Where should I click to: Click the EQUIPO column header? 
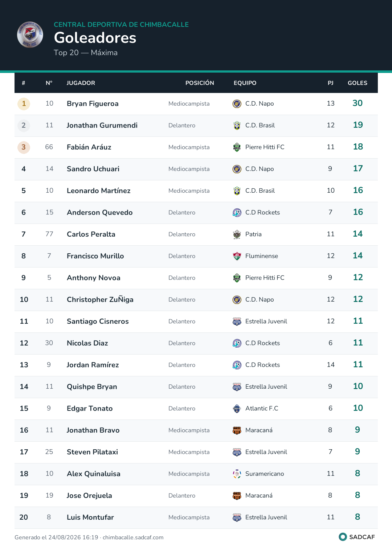tap(245, 83)
